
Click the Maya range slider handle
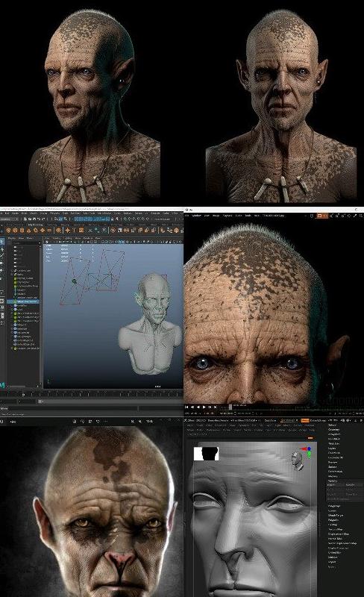[x=40, y=401]
